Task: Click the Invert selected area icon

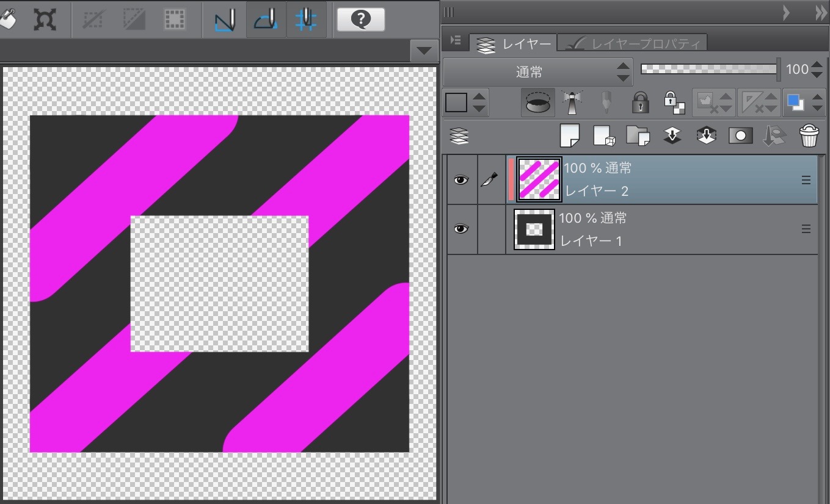Action: (134, 20)
